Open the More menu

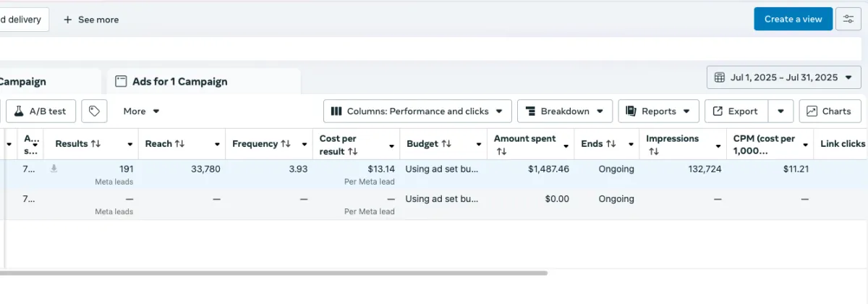point(142,111)
